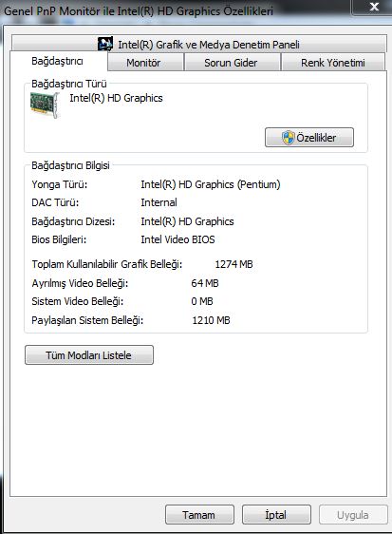Click Tüm Modları Listele button

click(x=89, y=355)
